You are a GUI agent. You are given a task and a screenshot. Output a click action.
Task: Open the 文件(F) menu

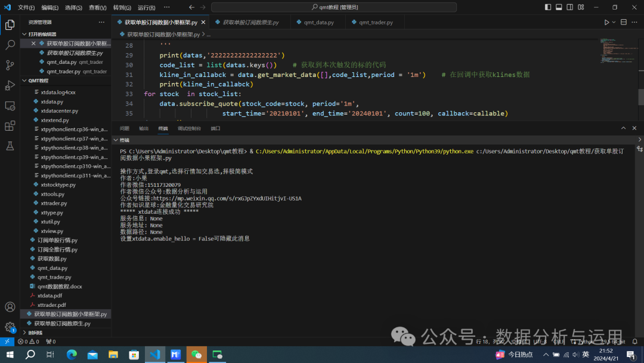coord(26,7)
